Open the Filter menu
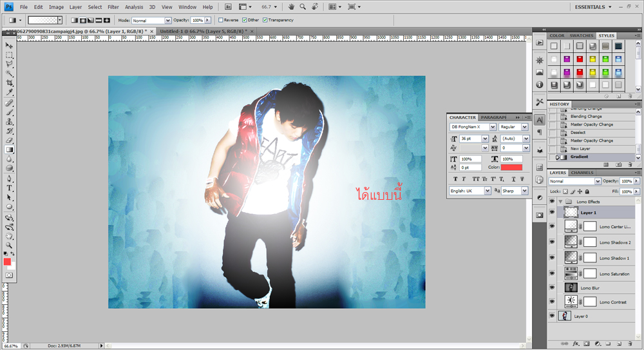644x350 pixels. tap(113, 7)
